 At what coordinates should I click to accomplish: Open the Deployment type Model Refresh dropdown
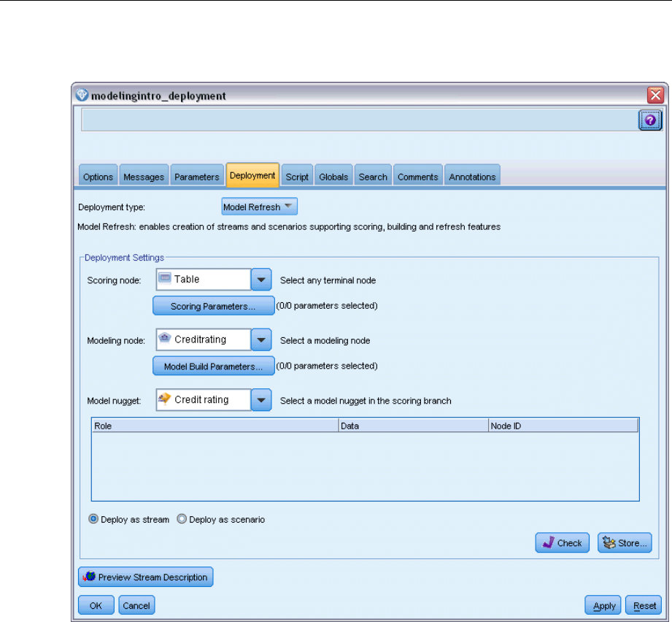click(259, 207)
